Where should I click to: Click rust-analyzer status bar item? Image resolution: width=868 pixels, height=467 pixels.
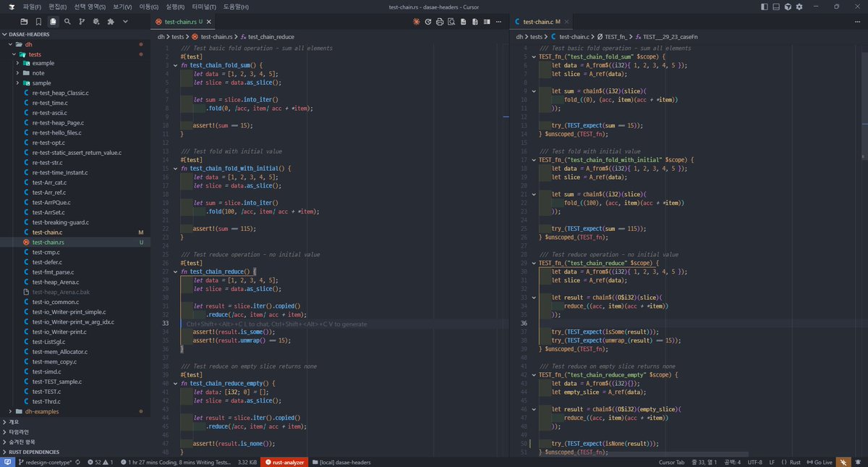point(285,462)
